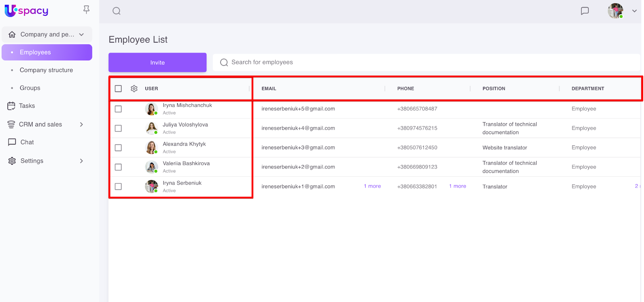Click the pin sidebar icon
The width and height of the screenshot is (644, 302).
(x=86, y=10)
